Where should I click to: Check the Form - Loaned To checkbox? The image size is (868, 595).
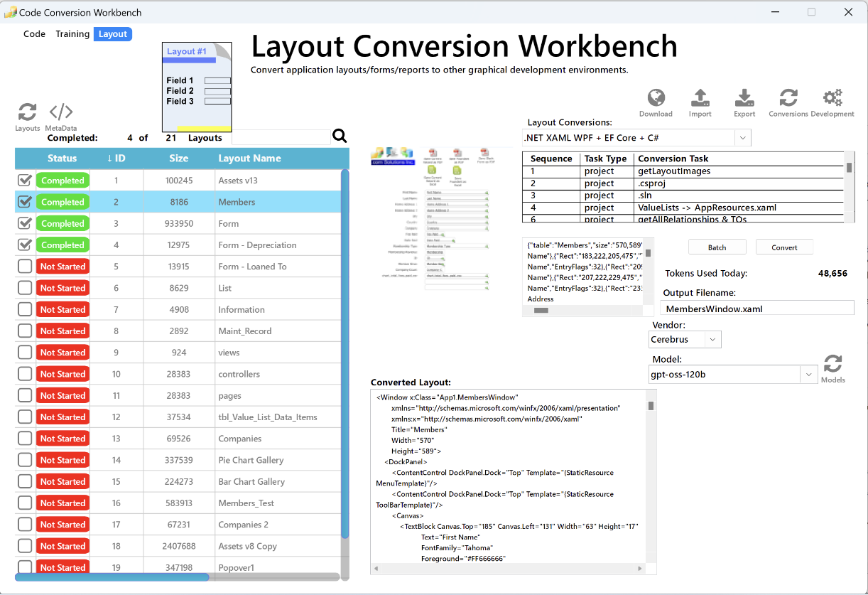(x=25, y=267)
